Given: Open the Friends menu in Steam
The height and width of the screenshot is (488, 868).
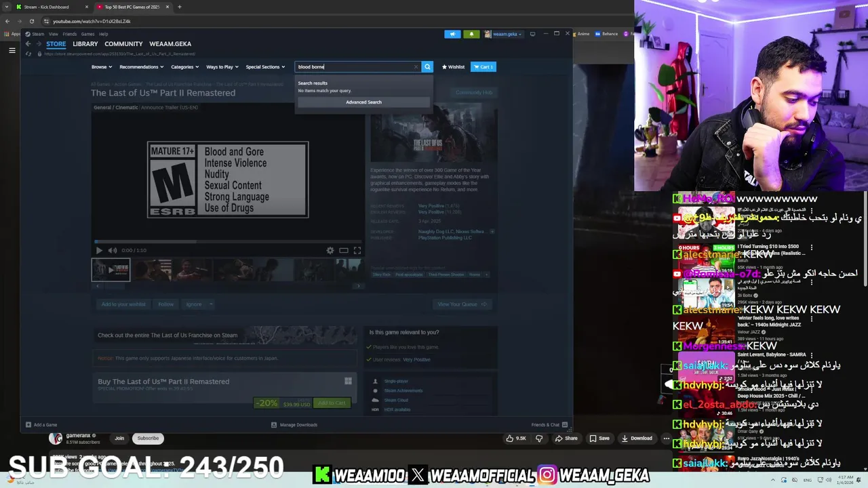Looking at the screenshot, I should coord(70,34).
